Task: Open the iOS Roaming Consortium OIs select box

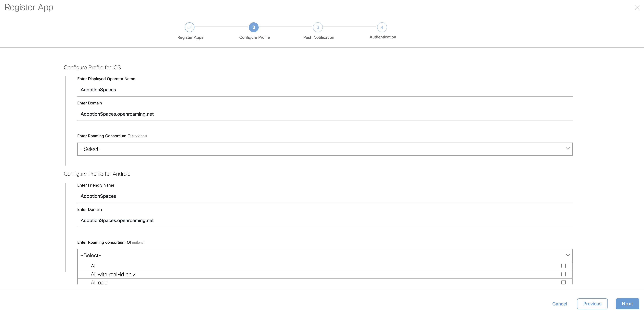Action: coord(324,149)
